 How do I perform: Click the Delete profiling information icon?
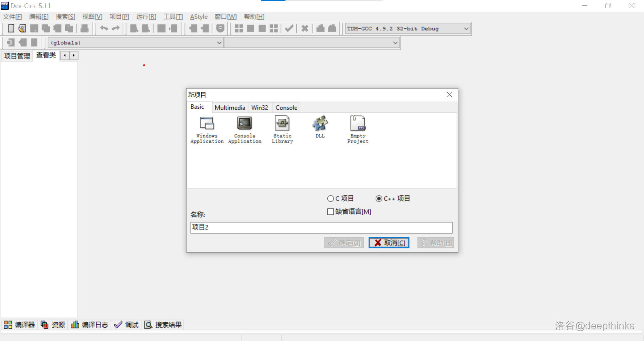(x=332, y=29)
